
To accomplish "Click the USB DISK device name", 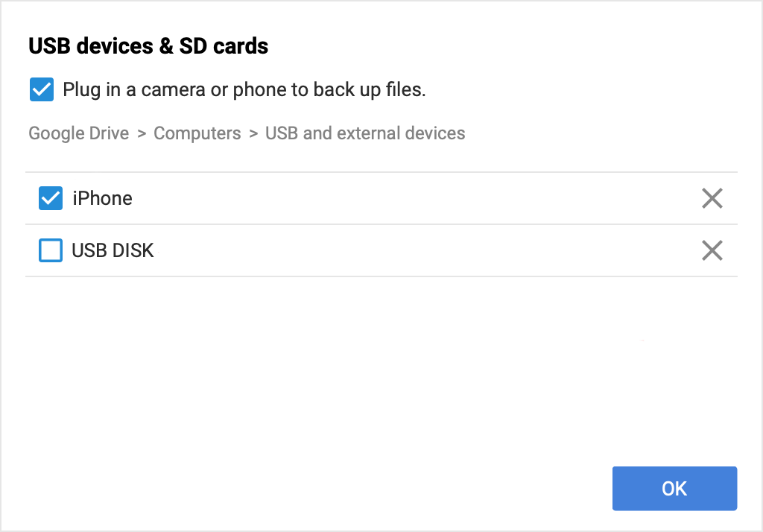I will pos(113,250).
